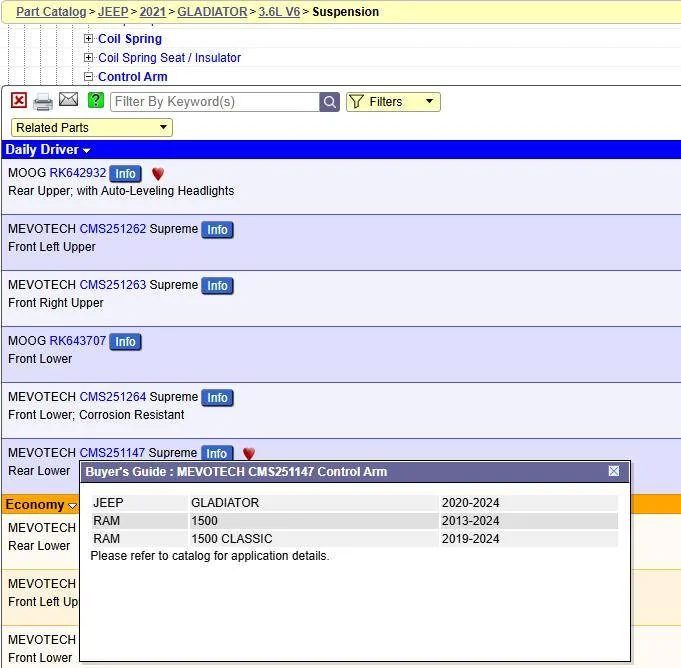Screen dimensions: 681x668
Task: Click 'Front Lower; Corrosion Resistant' description
Action: pos(96,415)
